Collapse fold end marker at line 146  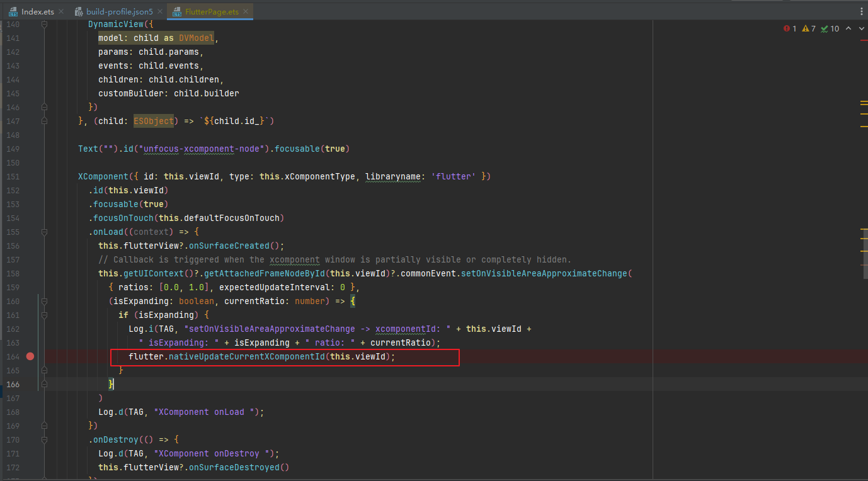(x=44, y=107)
